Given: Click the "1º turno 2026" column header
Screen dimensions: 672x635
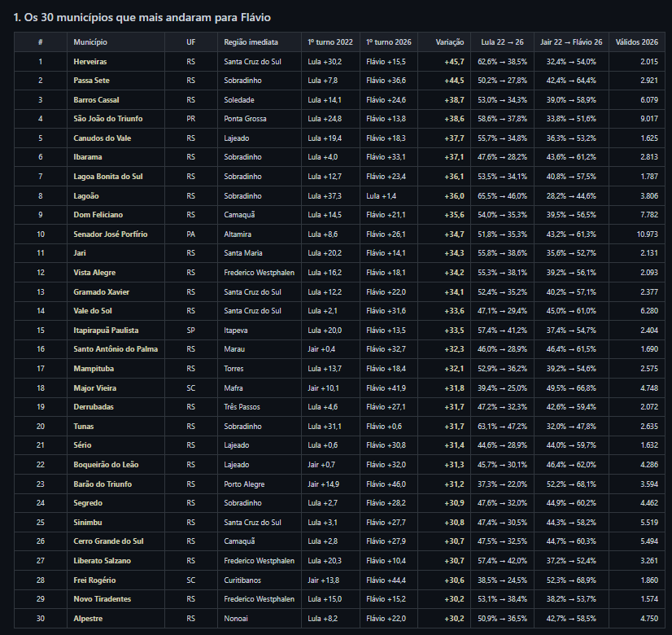Looking at the screenshot, I should click(x=389, y=42).
